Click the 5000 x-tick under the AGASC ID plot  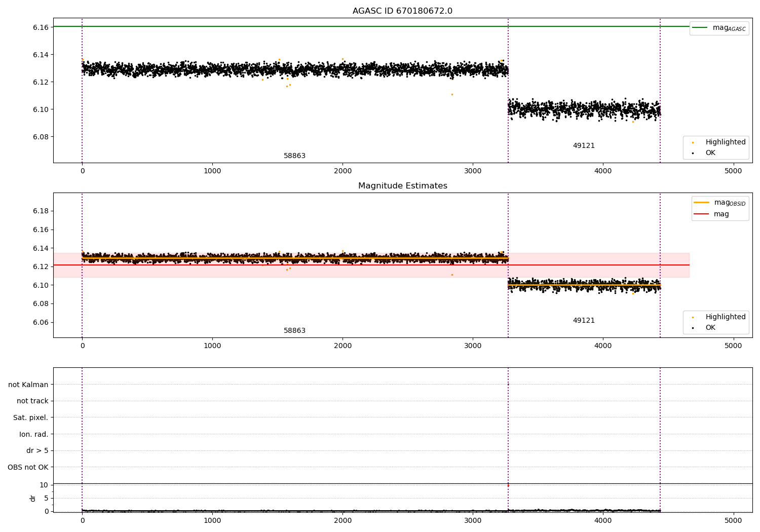(x=733, y=171)
